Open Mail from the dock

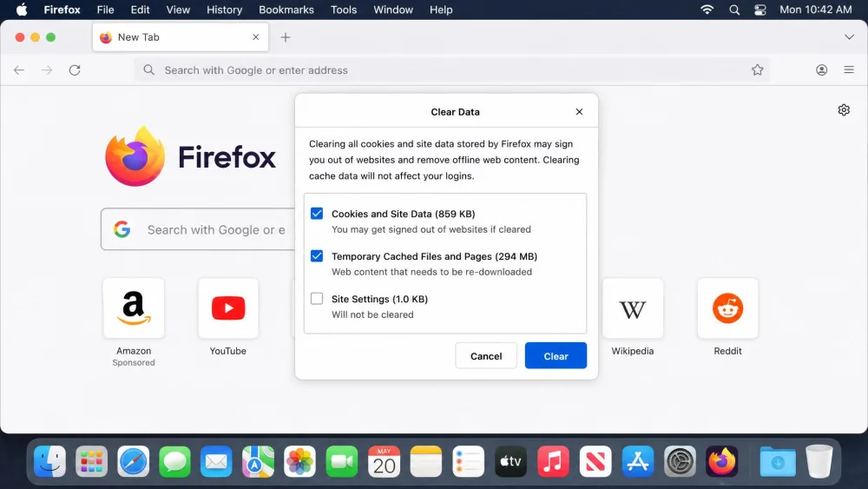click(216, 460)
